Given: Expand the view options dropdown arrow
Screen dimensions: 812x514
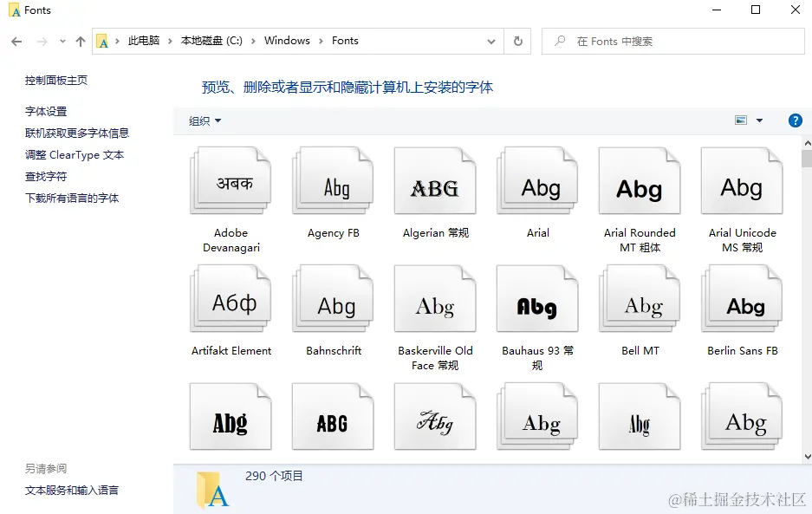Looking at the screenshot, I should tap(759, 120).
